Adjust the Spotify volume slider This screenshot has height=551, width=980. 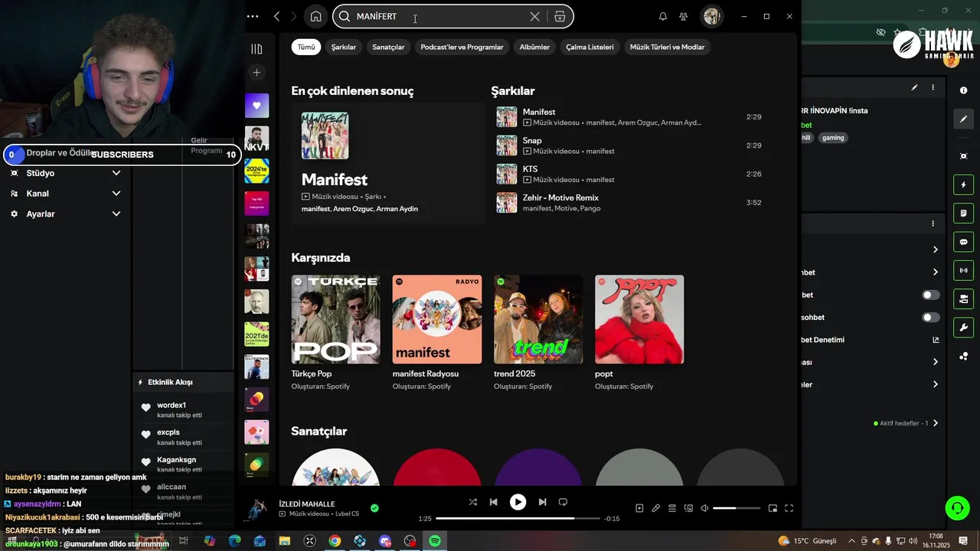737,508
